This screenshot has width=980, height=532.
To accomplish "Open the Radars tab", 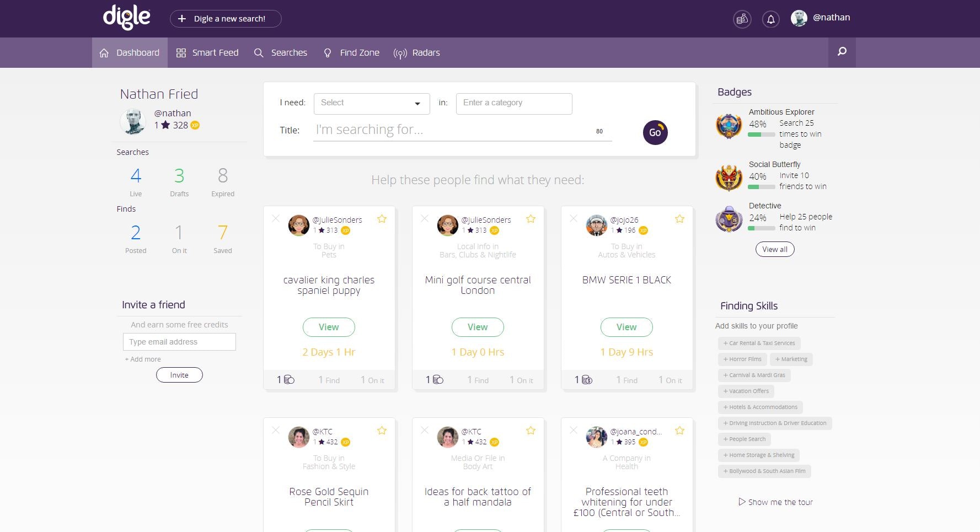I will click(416, 52).
